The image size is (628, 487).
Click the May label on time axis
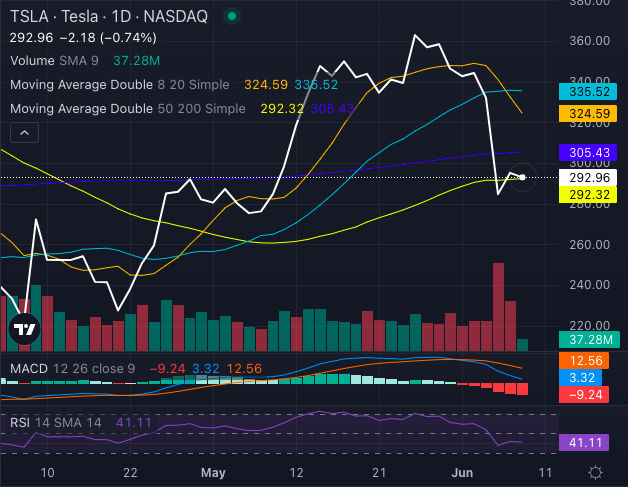click(x=213, y=473)
